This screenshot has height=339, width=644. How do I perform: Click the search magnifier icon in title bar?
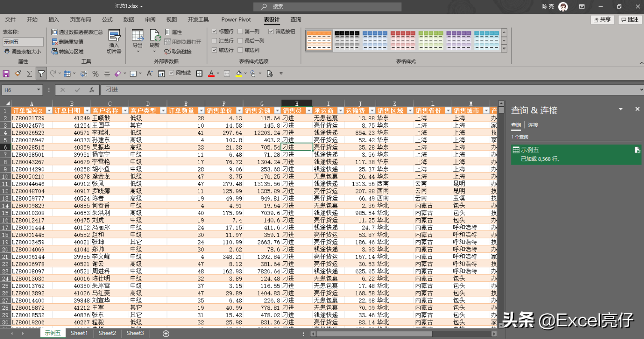(264, 6)
